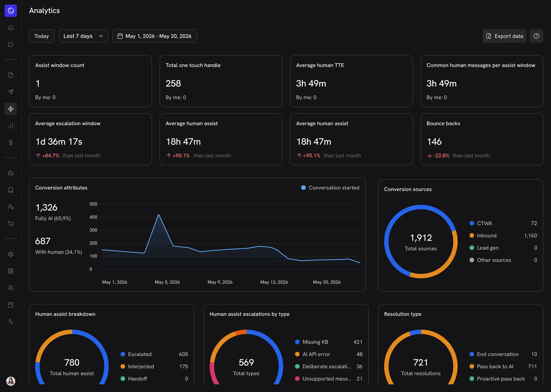551x392 pixels.
Task: Toggle the Other sources legend entry
Action: (503, 260)
